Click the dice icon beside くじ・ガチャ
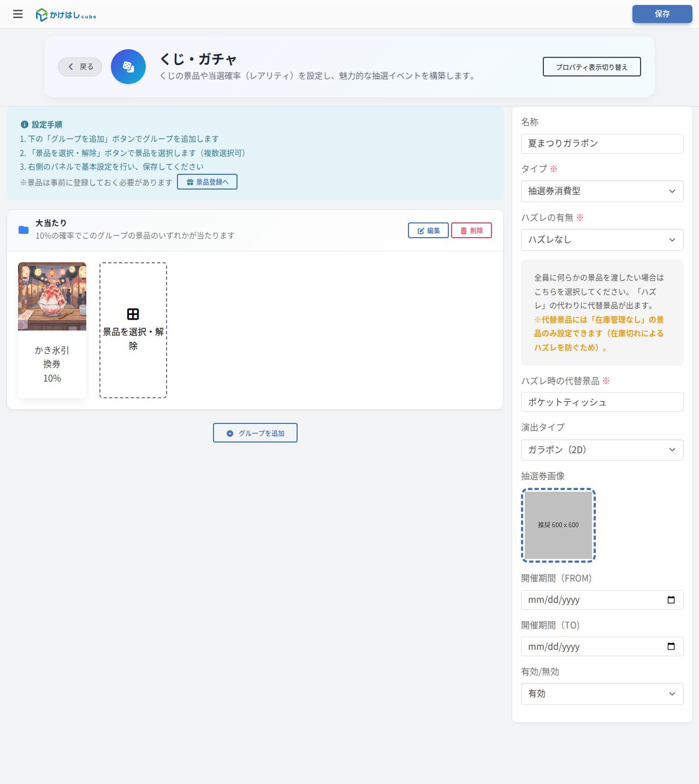The image size is (699, 784). [128, 67]
